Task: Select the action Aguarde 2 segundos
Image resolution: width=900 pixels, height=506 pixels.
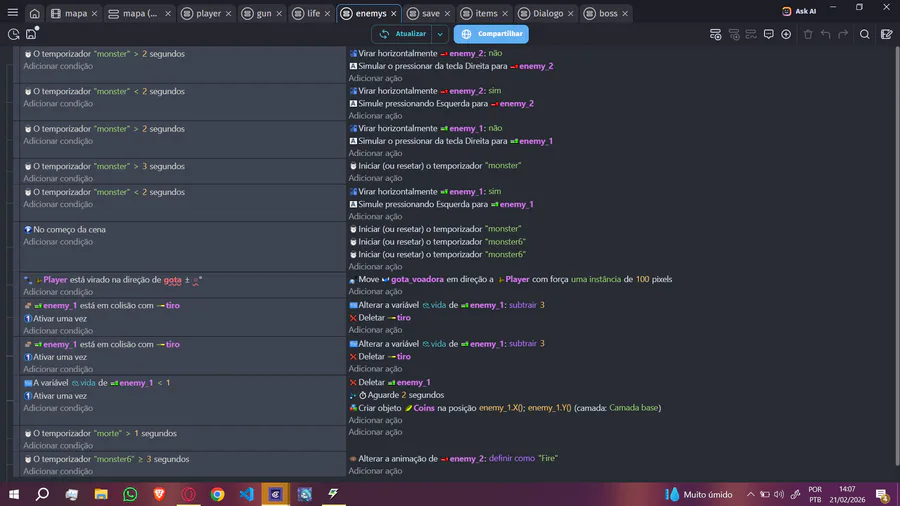Action: click(x=396, y=395)
